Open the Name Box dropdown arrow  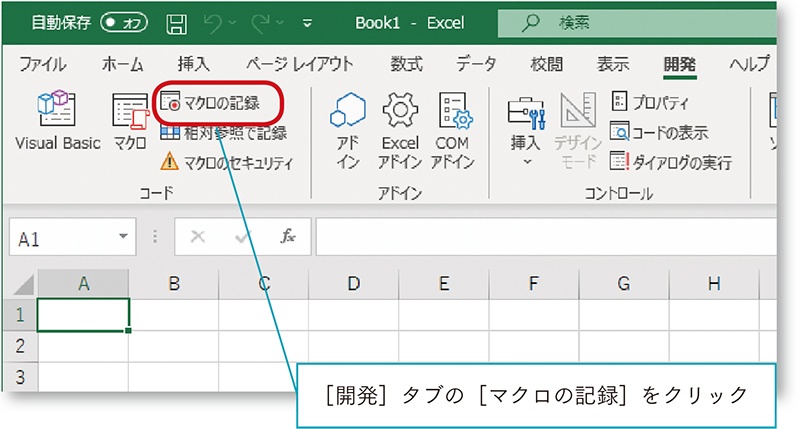123,239
